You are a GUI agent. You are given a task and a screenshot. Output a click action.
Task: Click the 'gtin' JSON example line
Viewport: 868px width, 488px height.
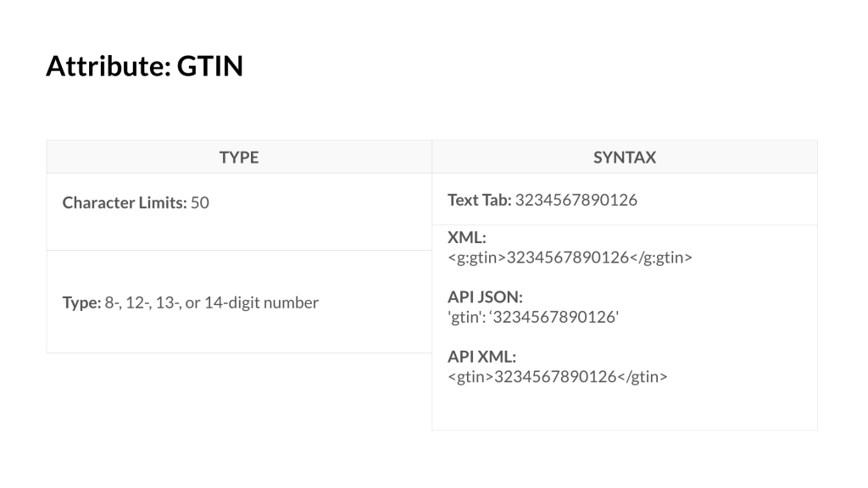point(533,317)
